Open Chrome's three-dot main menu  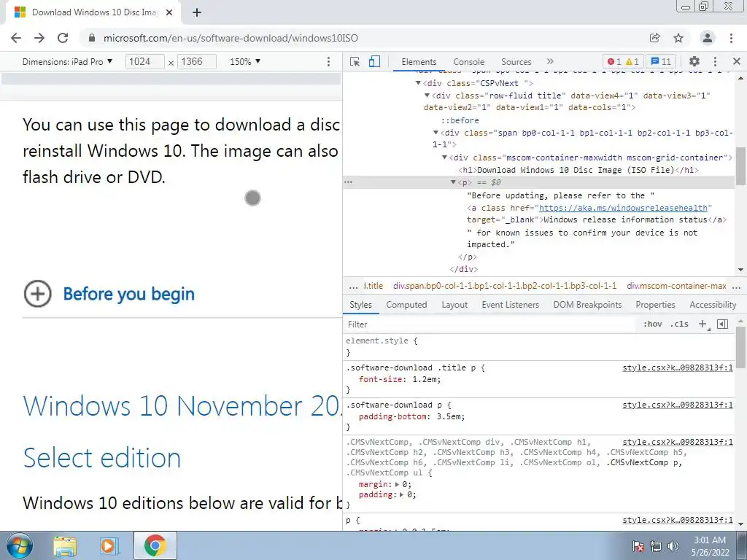click(x=731, y=38)
